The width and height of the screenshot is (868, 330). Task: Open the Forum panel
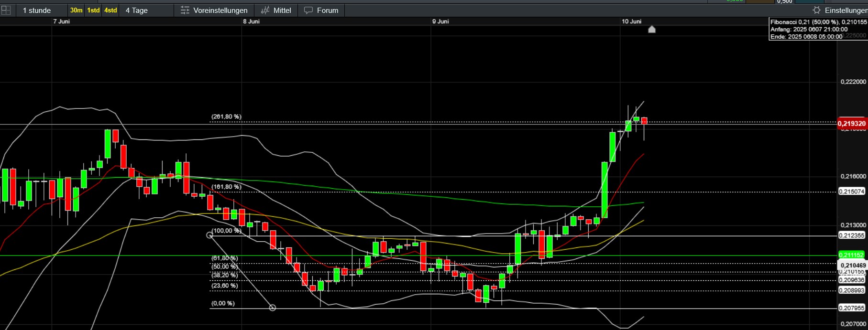[321, 10]
